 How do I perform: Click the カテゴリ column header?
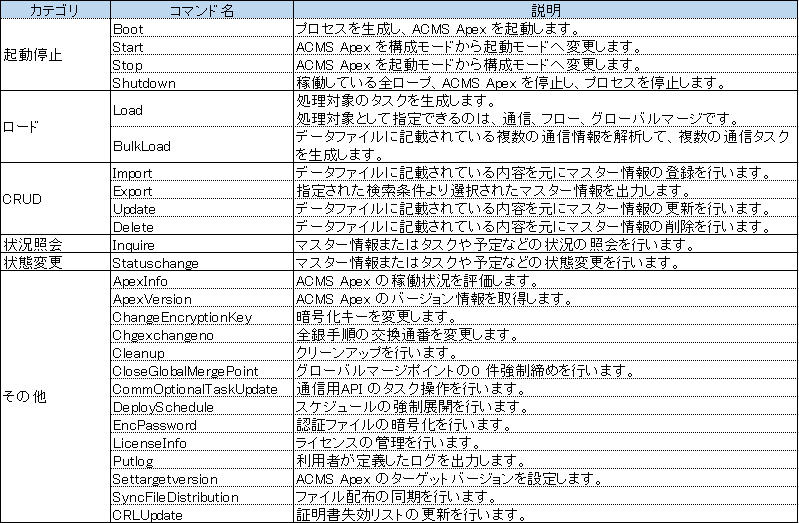[55, 10]
